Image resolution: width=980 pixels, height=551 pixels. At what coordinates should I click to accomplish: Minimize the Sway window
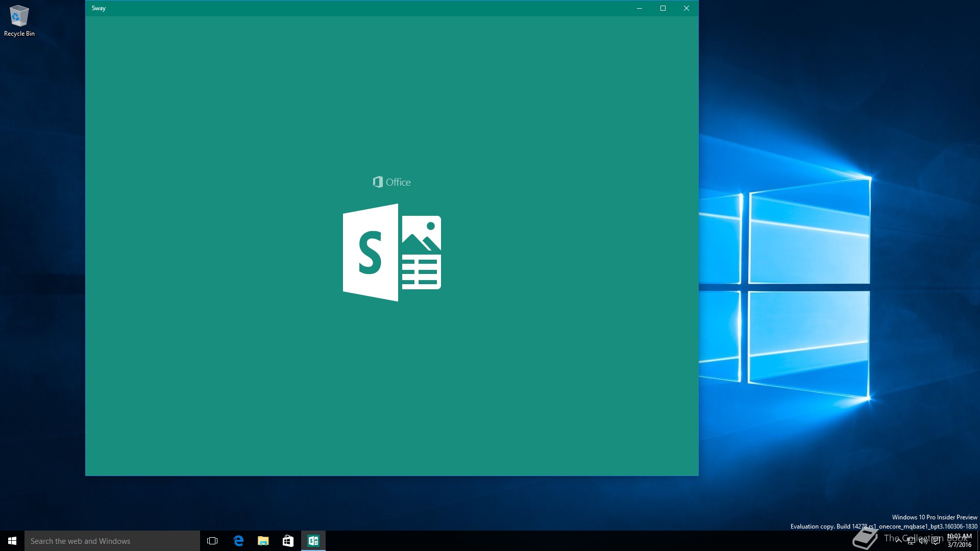point(639,8)
